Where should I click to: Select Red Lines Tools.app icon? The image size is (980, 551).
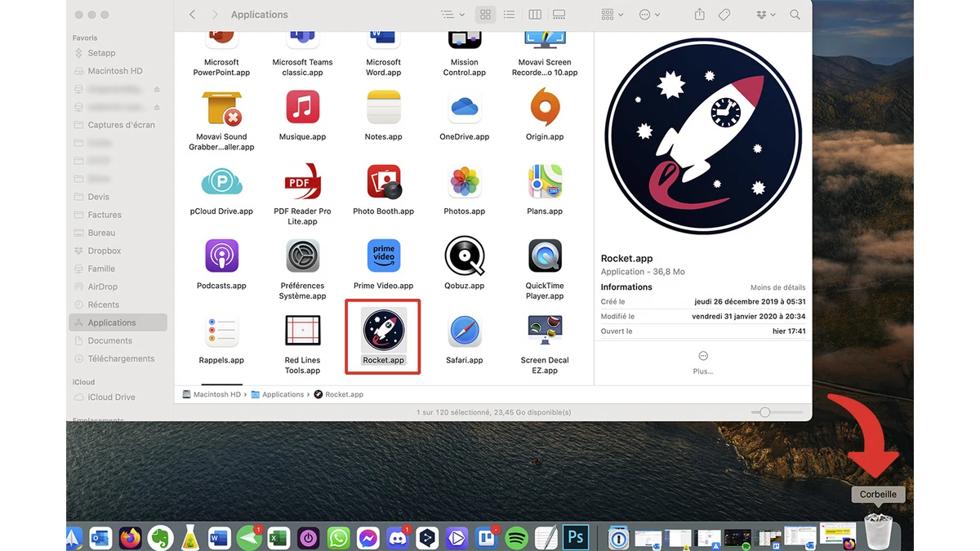[x=302, y=331]
